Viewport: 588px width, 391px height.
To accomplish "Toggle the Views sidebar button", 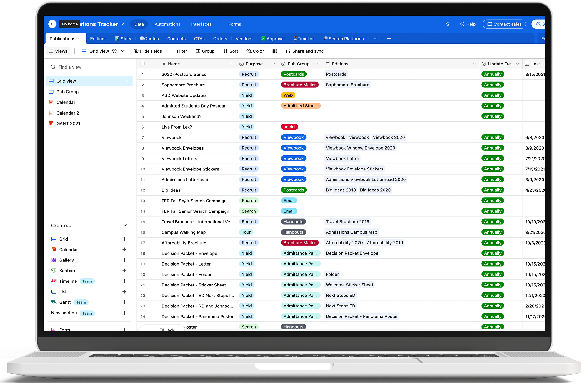I will pos(58,51).
